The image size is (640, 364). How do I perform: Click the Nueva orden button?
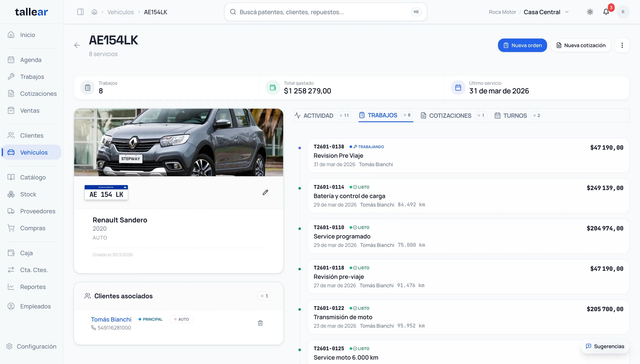tap(522, 45)
